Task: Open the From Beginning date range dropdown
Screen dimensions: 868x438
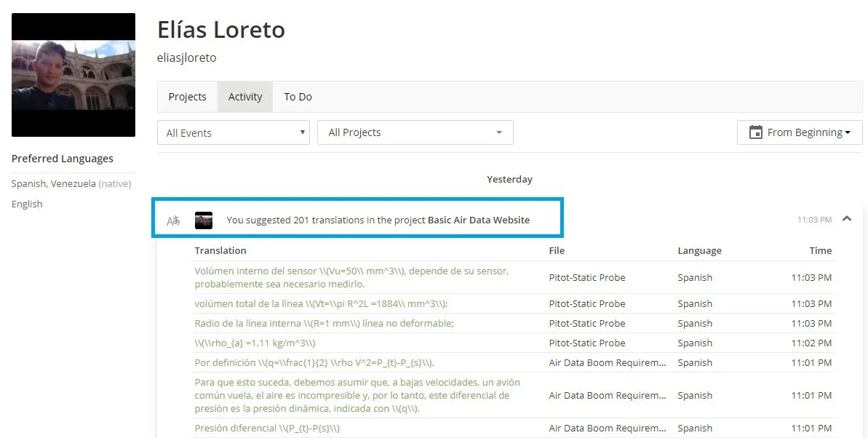Action: pos(800,132)
